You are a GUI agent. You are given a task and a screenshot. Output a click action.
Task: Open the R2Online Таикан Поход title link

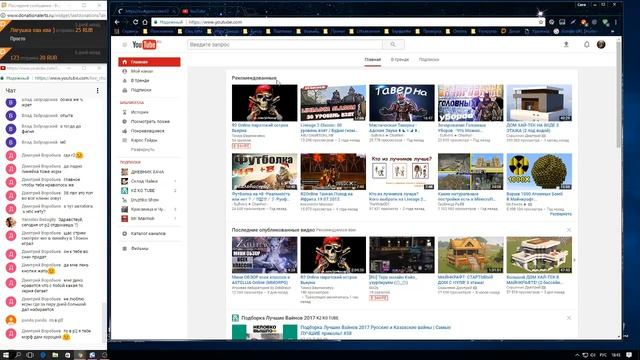(x=327, y=196)
